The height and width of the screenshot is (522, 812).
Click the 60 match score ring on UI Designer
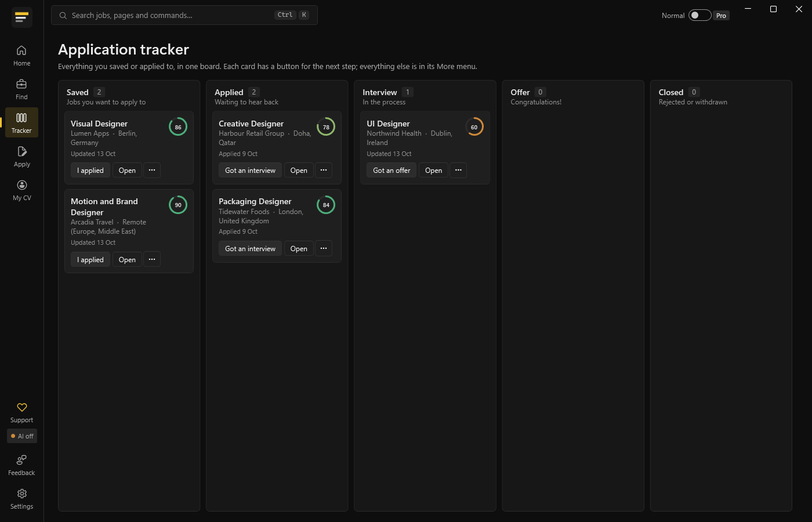point(474,127)
